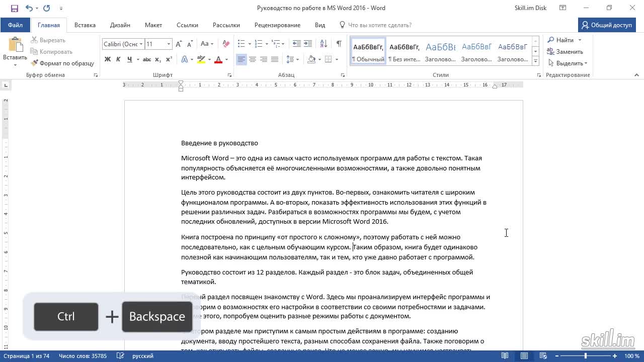Increase font size with the large A
This screenshot has width=644, height=362.
180,44
